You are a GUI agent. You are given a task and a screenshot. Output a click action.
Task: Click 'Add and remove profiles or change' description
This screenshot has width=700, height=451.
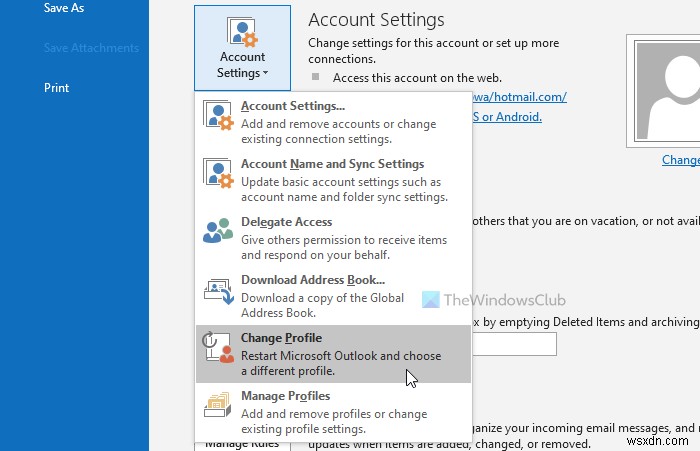334,414
